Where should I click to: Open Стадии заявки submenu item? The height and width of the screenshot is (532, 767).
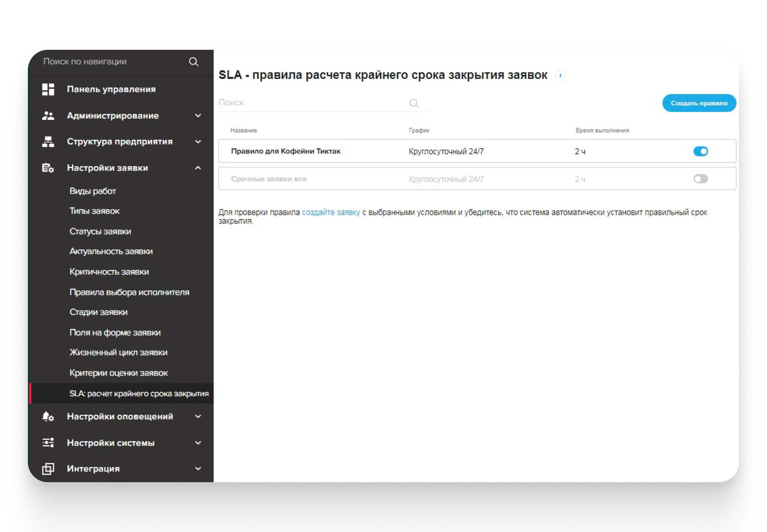click(x=99, y=312)
